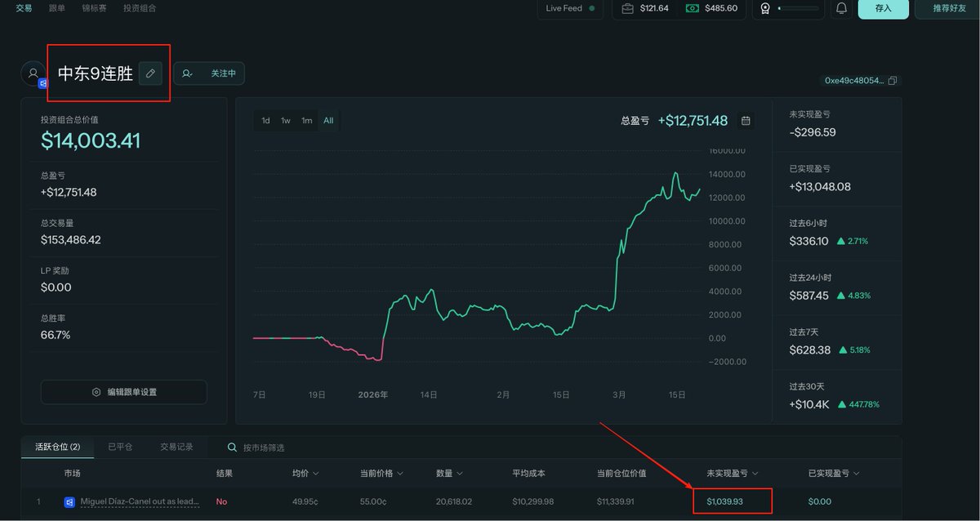Viewport: 980px width, 521px height.
Task: Click the $1,039.93 unrealized profit cell
Action: pyautogui.click(x=724, y=501)
